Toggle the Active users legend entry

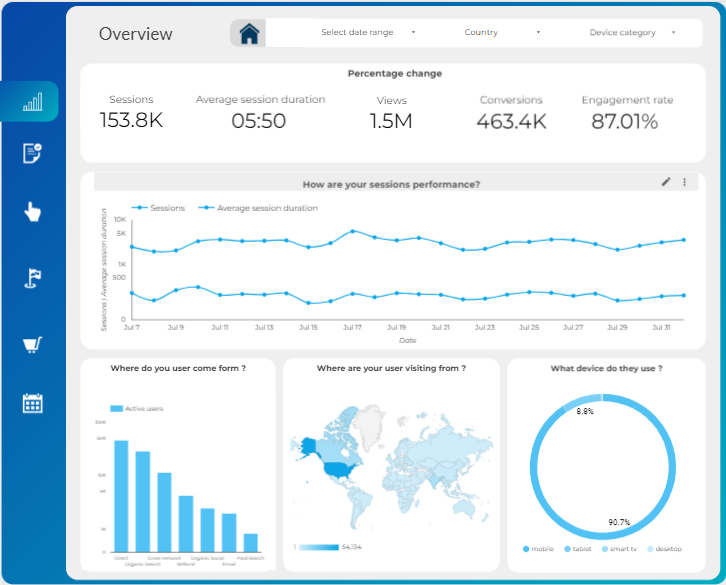pyautogui.click(x=137, y=409)
